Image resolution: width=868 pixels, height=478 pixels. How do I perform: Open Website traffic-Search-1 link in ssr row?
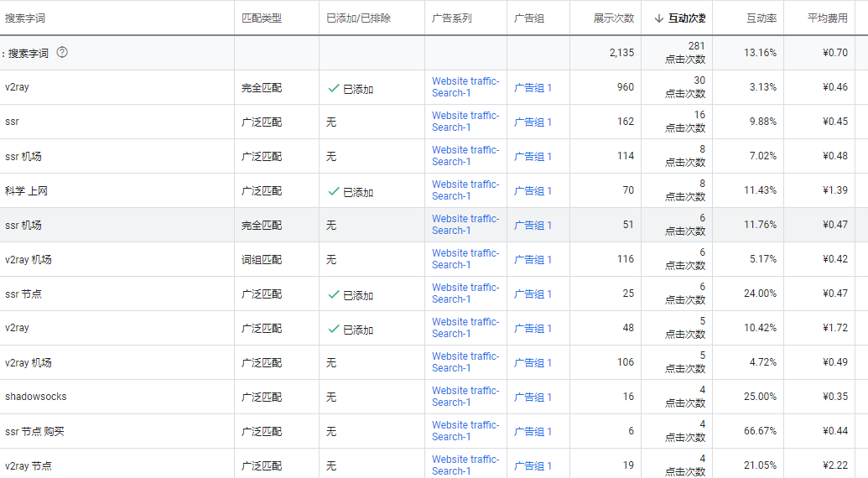coord(465,121)
